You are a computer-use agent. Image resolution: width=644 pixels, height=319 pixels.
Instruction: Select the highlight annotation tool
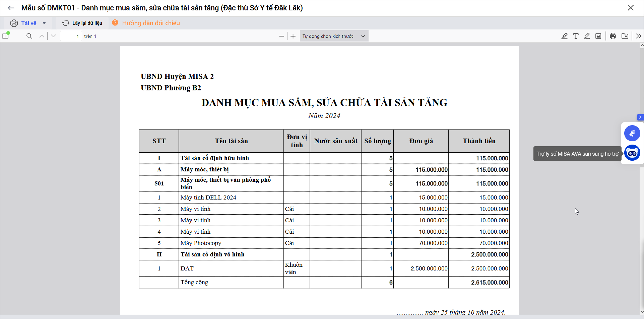564,36
